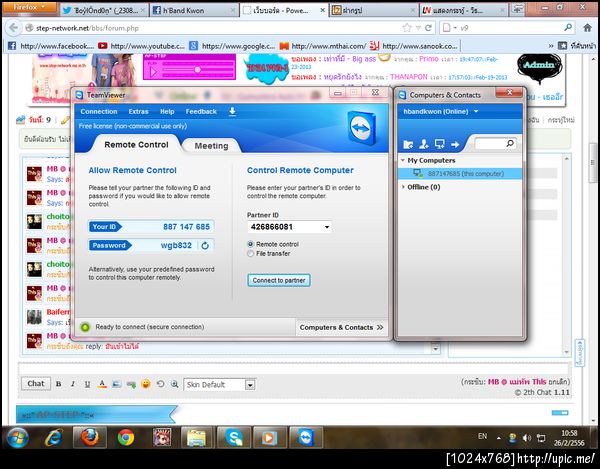This screenshot has height=469, width=600.
Task: Open the http://www.youtube.c... bookmark
Action: 141,46
